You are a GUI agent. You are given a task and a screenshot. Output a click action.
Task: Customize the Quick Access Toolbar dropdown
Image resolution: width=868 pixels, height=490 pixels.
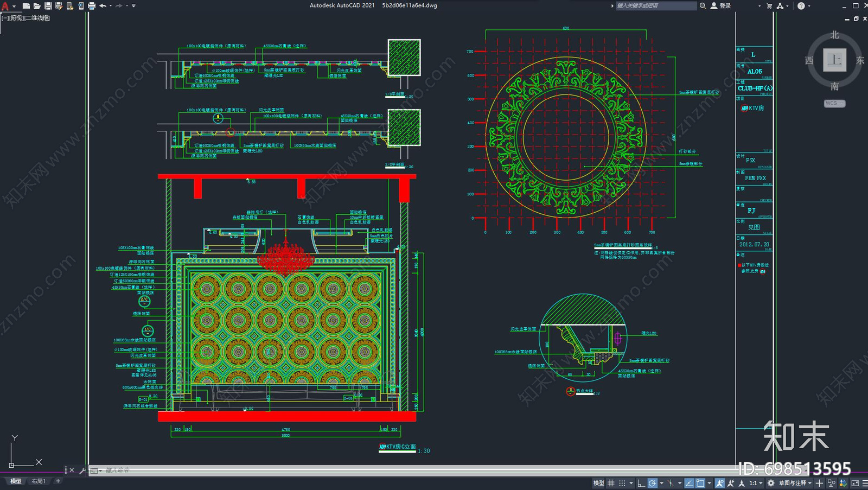(133, 6)
